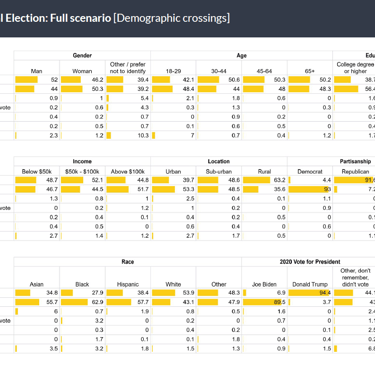
Task: Select the Income group header
Action: click(x=82, y=161)
